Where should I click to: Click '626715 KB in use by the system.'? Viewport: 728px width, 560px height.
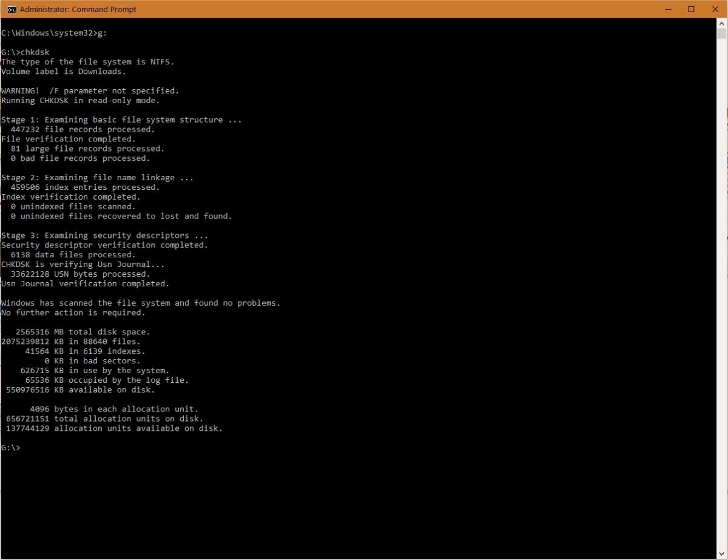tap(95, 371)
